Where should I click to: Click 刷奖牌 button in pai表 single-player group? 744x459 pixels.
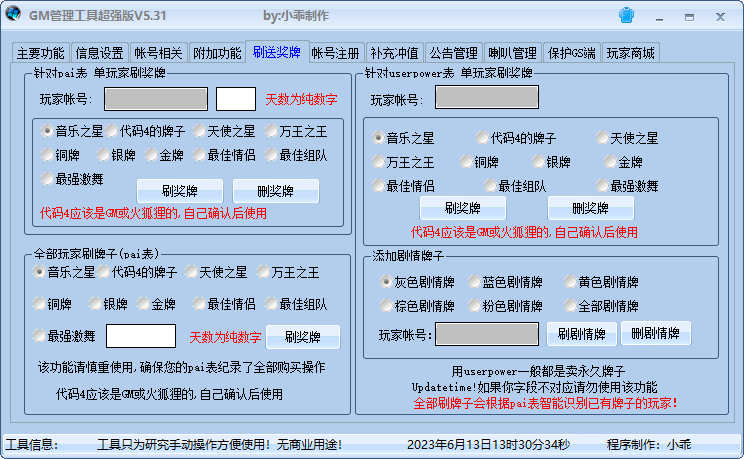180,191
